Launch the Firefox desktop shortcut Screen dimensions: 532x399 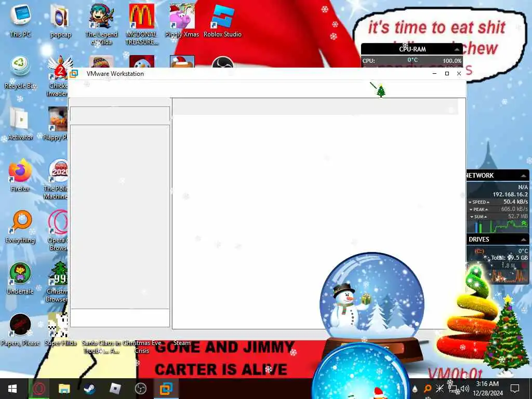20,175
